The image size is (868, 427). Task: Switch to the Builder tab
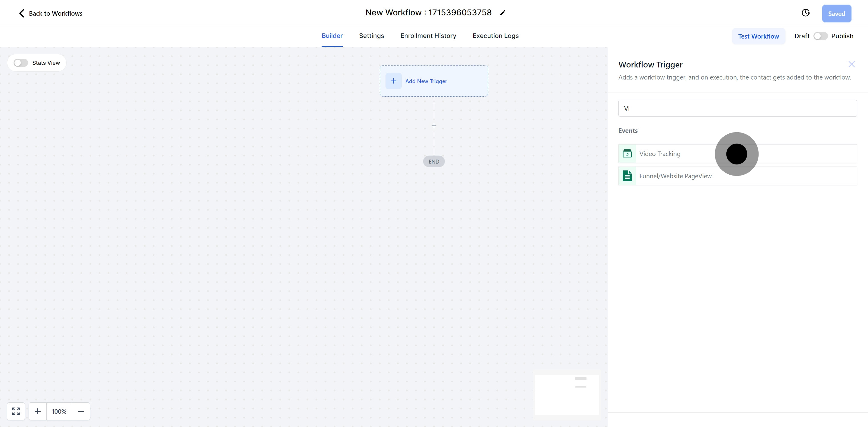click(x=332, y=36)
